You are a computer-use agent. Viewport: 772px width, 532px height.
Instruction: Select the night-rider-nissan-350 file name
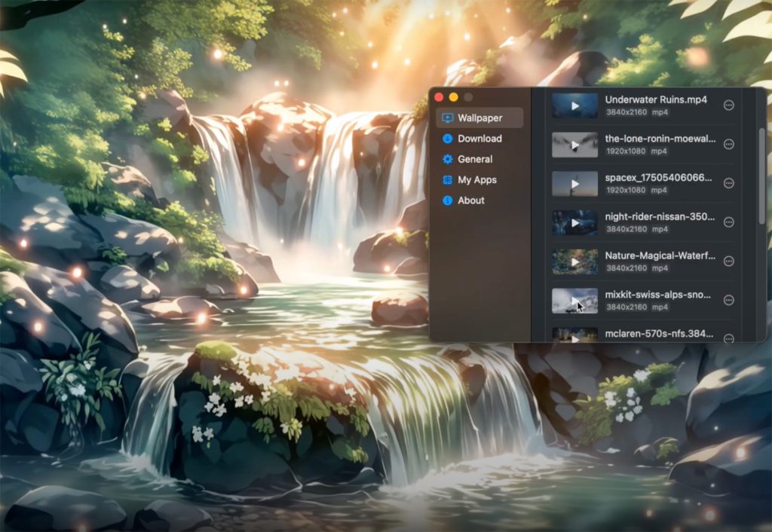tap(660, 216)
